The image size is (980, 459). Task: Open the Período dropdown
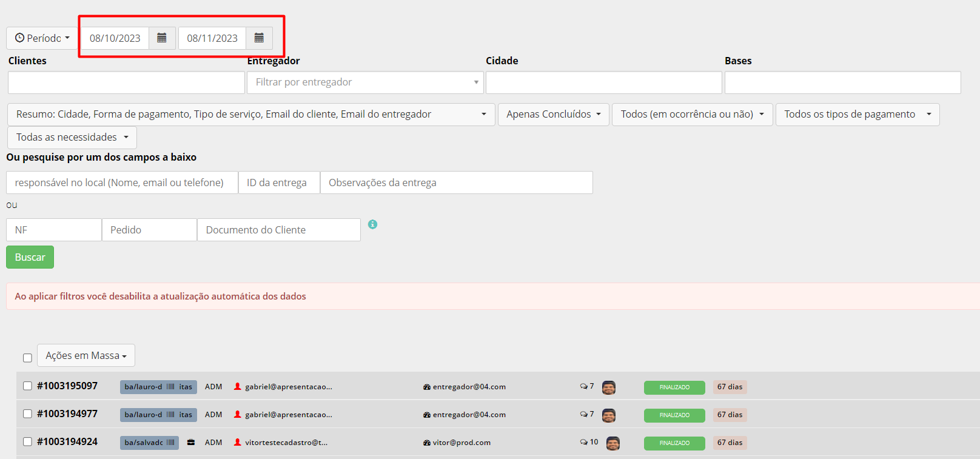[x=42, y=38]
